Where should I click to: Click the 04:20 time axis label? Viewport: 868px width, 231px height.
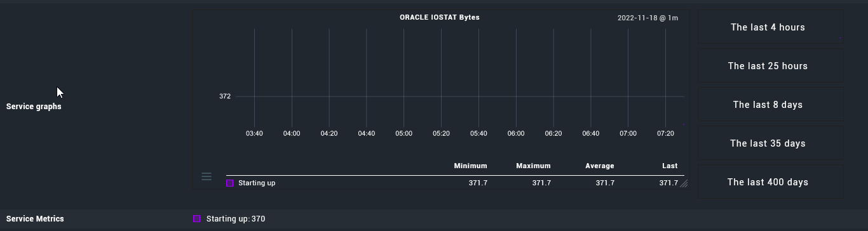329,133
